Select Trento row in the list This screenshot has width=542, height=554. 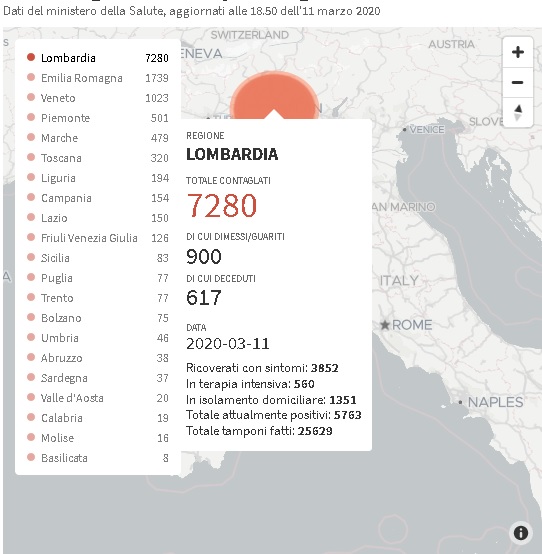coord(98,298)
